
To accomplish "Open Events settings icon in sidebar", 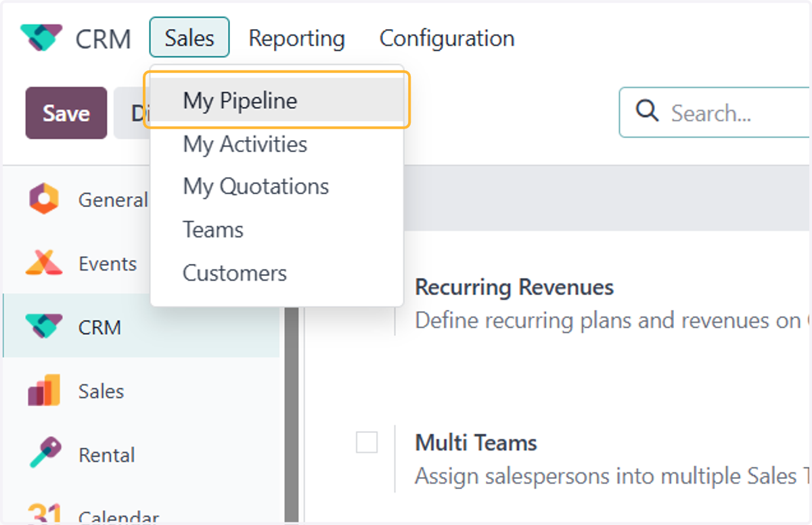I will pyautogui.click(x=44, y=263).
